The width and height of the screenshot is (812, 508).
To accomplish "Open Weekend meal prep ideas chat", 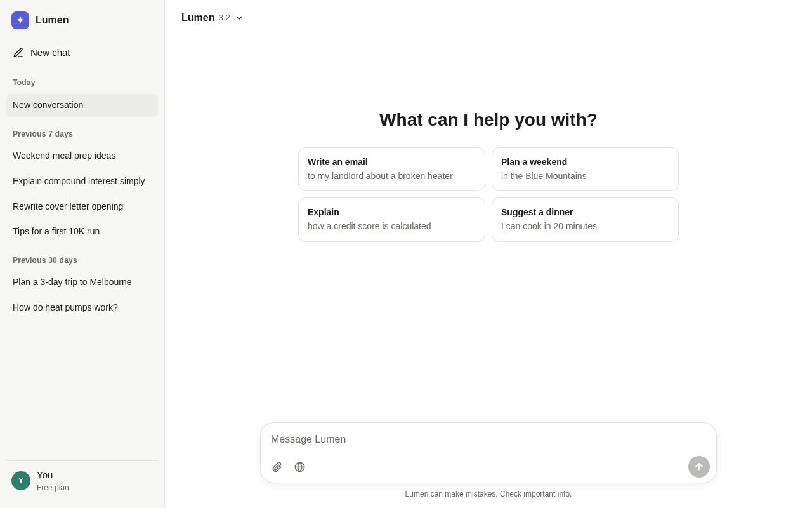I will [x=82, y=156].
